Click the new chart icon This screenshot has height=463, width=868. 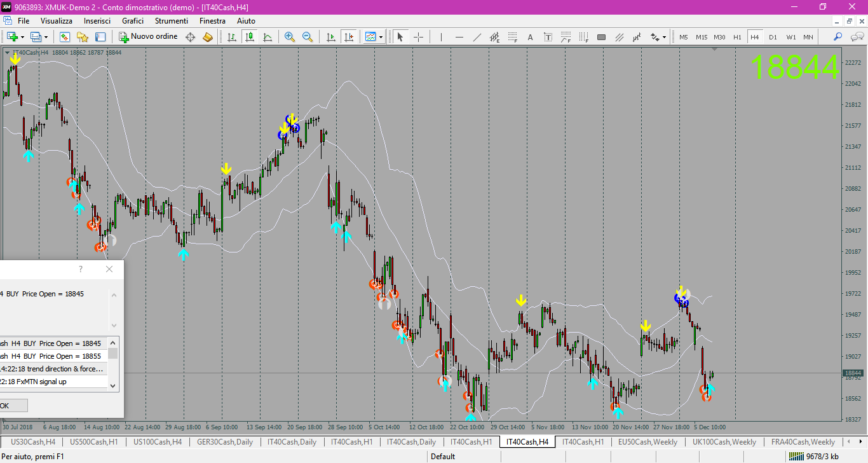12,37
